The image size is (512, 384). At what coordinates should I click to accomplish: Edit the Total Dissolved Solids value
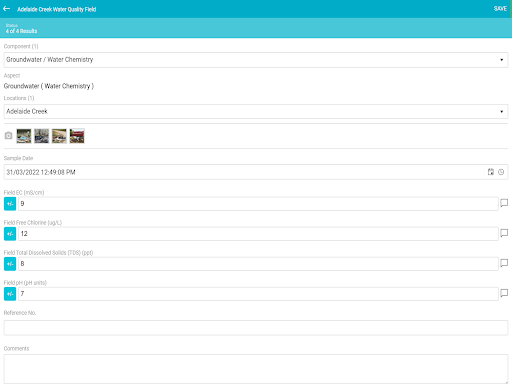coord(258,264)
